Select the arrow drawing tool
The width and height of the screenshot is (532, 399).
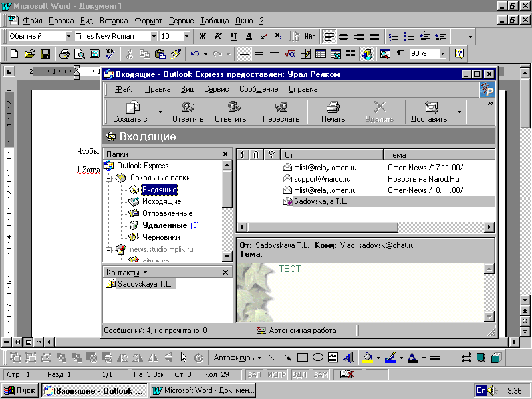tap(287, 357)
